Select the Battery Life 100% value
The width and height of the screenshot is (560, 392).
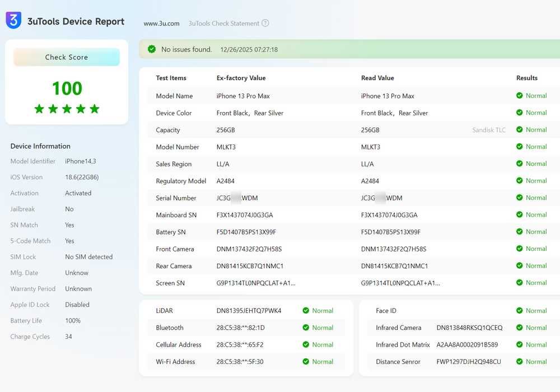click(x=73, y=321)
